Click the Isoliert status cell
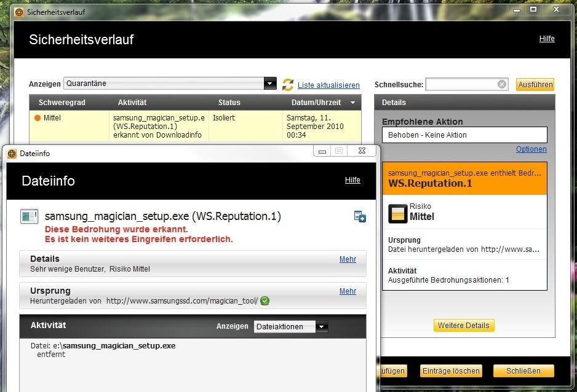Screen dimensions: 577x392 pos(245,127)
